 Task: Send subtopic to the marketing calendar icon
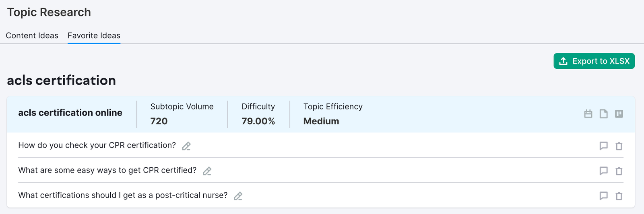coord(588,114)
